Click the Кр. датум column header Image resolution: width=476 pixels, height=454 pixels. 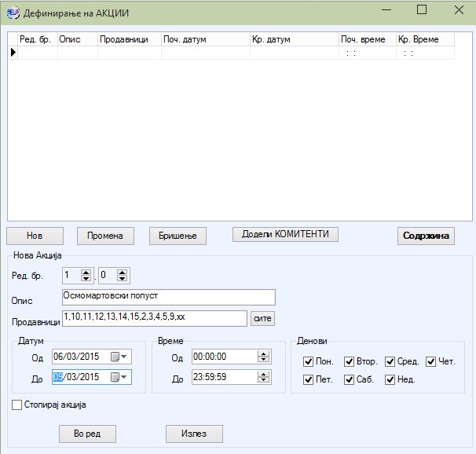[x=295, y=39]
